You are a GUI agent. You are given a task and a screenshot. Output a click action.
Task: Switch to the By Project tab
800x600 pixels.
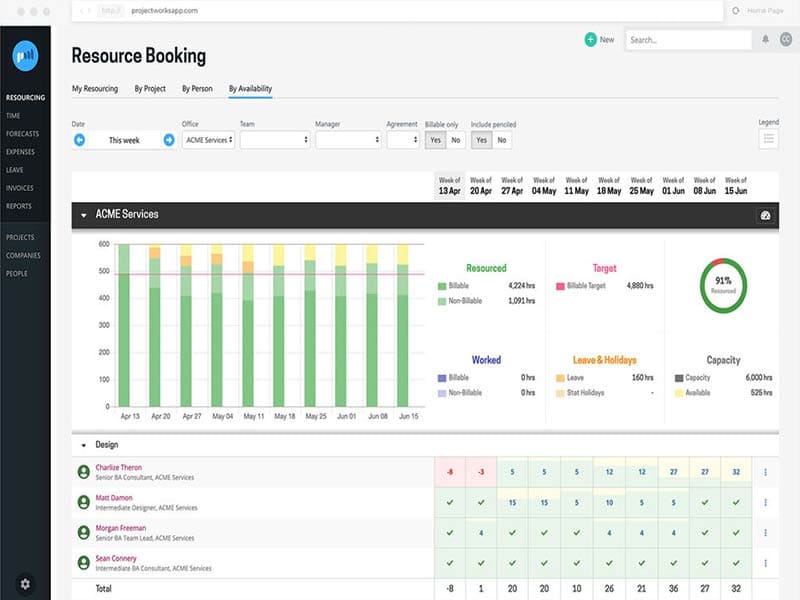pos(150,89)
